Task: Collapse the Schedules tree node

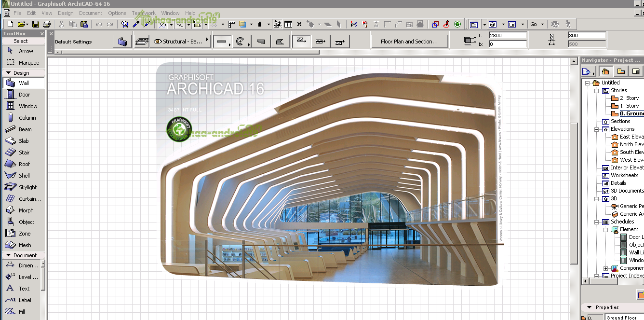Action: click(x=597, y=222)
